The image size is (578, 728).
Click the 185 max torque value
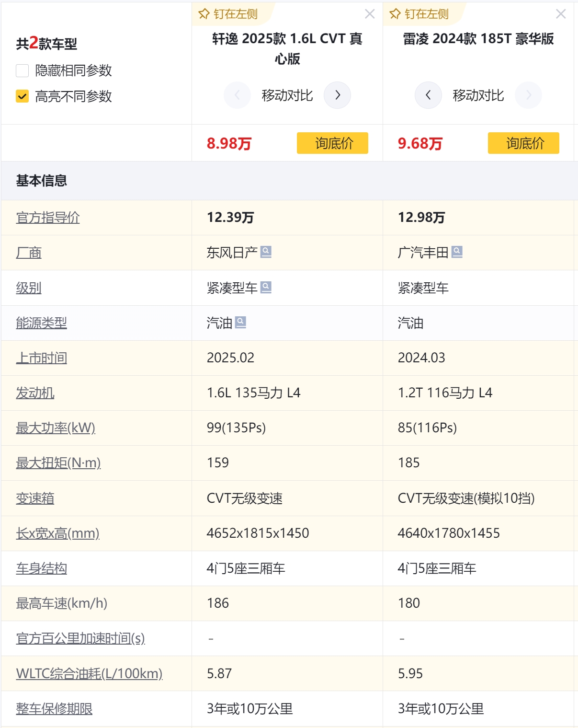pos(409,463)
